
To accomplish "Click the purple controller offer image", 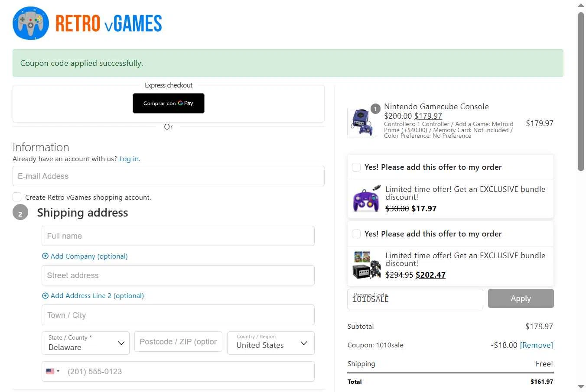I will click(367, 199).
